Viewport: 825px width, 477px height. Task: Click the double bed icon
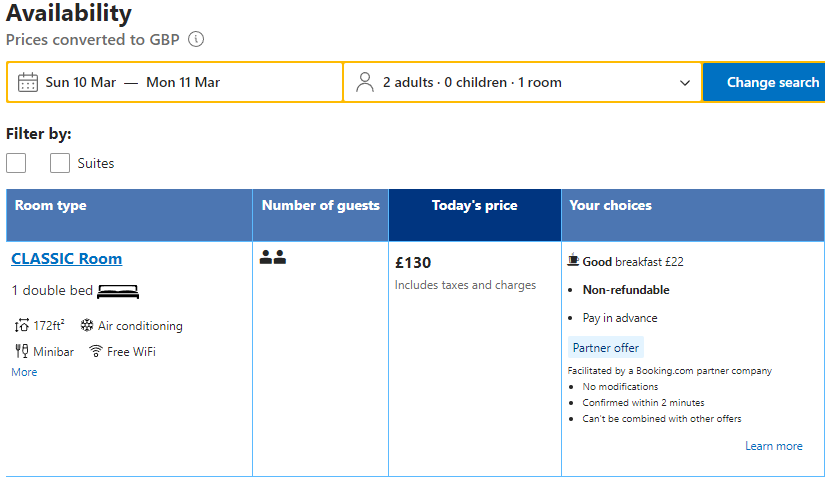(118, 291)
